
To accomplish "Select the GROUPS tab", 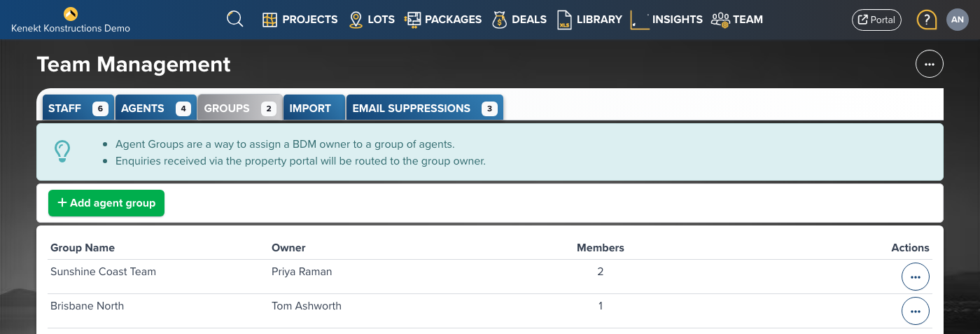I will pyautogui.click(x=240, y=109).
